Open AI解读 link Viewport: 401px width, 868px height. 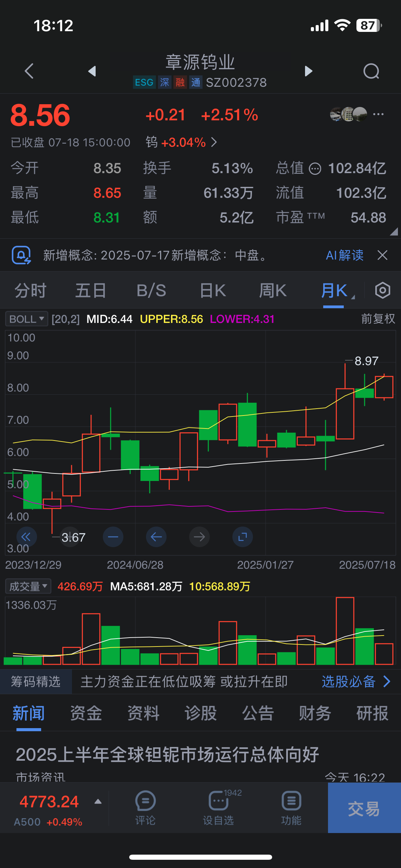click(345, 255)
